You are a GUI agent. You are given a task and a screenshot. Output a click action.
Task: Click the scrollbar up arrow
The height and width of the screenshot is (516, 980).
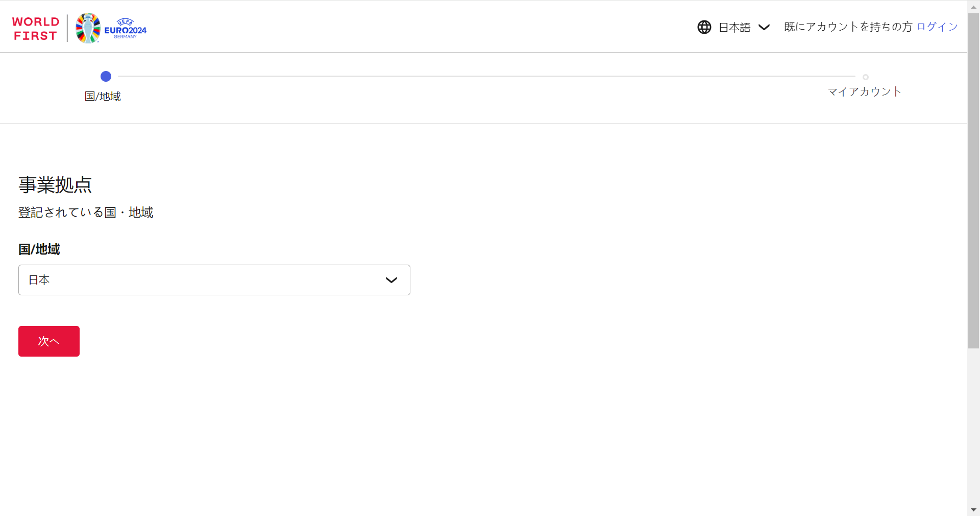(x=973, y=7)
